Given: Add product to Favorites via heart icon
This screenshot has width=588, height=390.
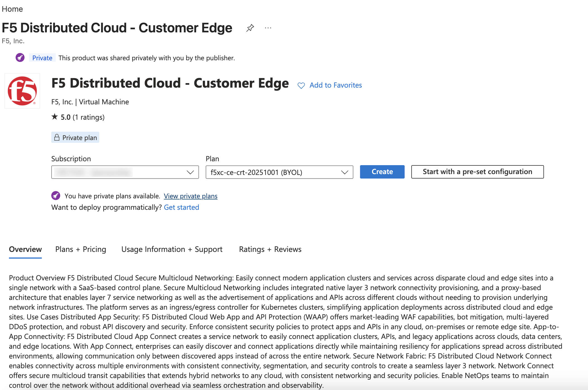Looking at the screenshot, I should click(301, 85).
